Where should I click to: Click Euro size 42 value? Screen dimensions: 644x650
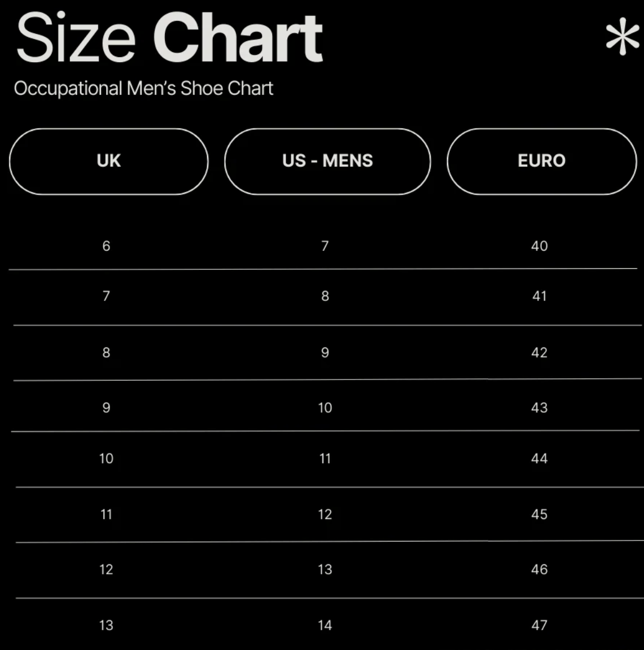coord(539,352)
